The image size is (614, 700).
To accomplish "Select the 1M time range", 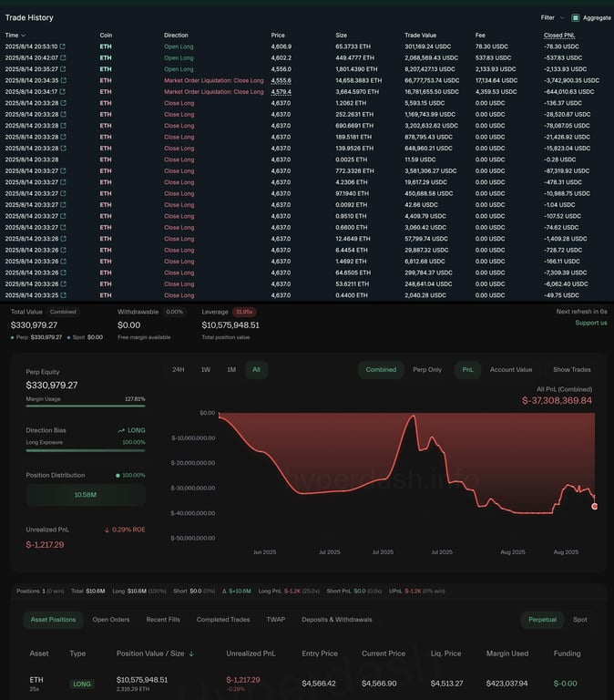I will pos(231,370).
